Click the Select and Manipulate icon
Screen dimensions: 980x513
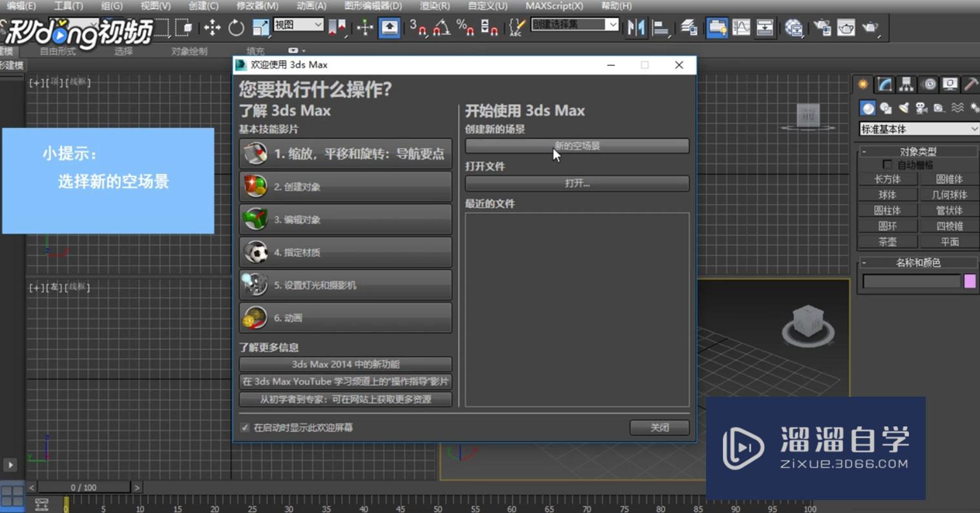[x=365, y=27]
